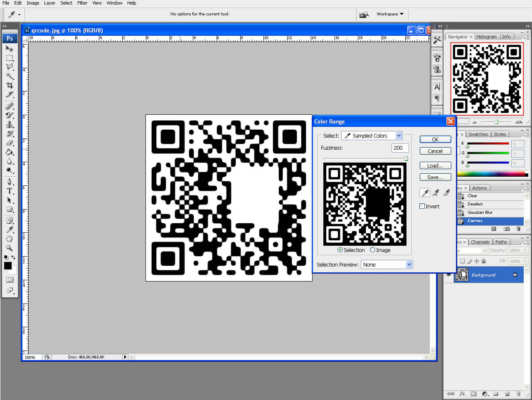Select the Image radio button
This screenshot has width=532, height=400.
pos(372,250)
